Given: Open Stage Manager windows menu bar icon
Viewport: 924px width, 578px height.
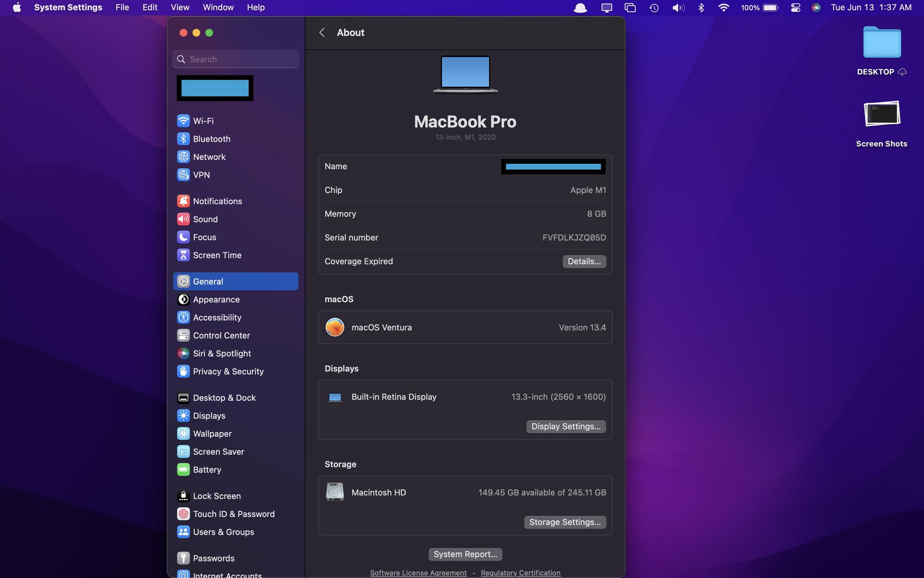Looking at the screenshot, I should click(x=630, y=7).
